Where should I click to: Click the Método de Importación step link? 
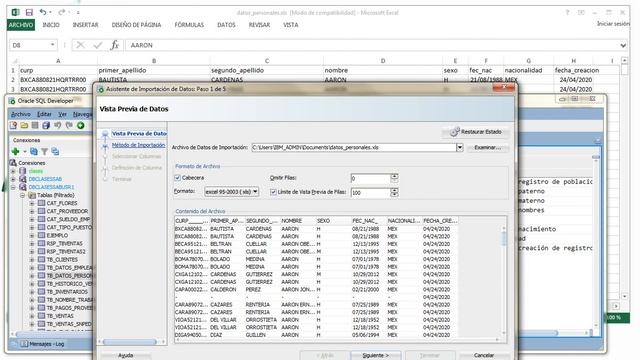(138, 145)
